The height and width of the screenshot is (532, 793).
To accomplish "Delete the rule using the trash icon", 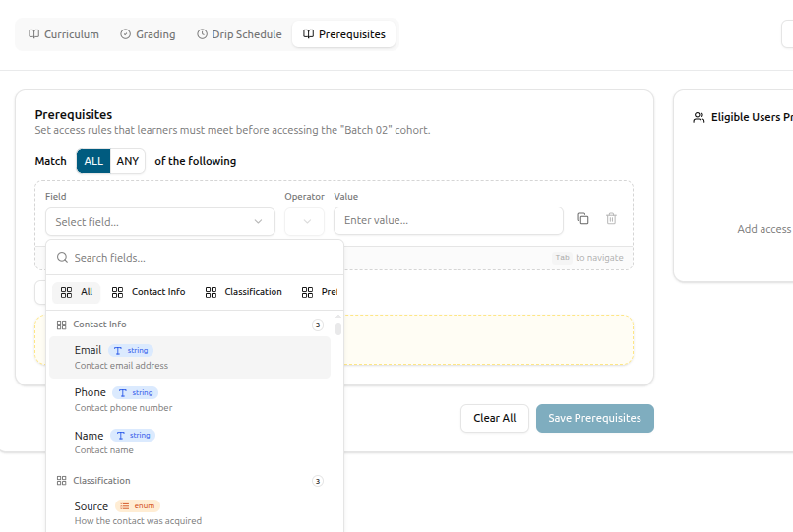I will click(611, 219).
